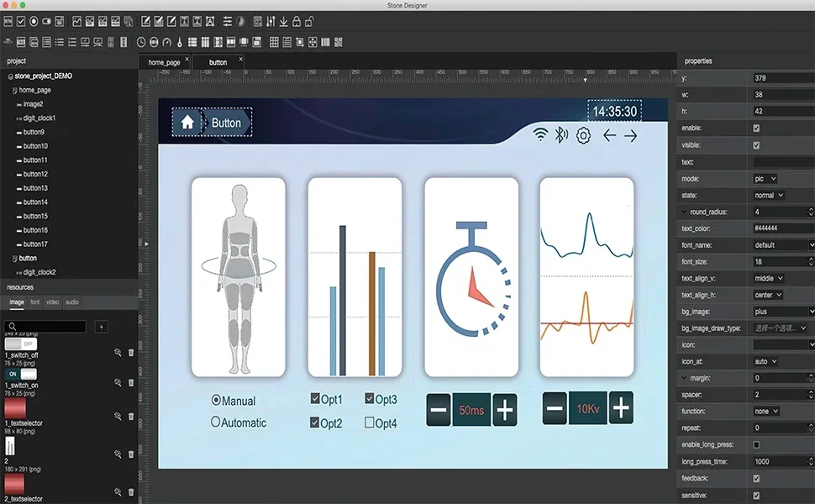The height and width of the screenshot is (504, 815).
Task: Open the audio resources tab
Action: pos(72,302)
